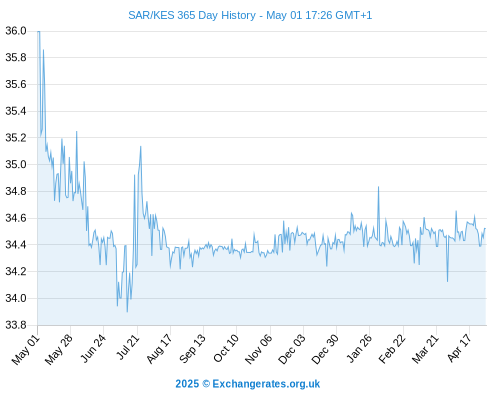The height and width of the screenshot is (400, 495).
Task: Click the SAR/KES 365 Day History title
Action: click(x=250, y=15)
